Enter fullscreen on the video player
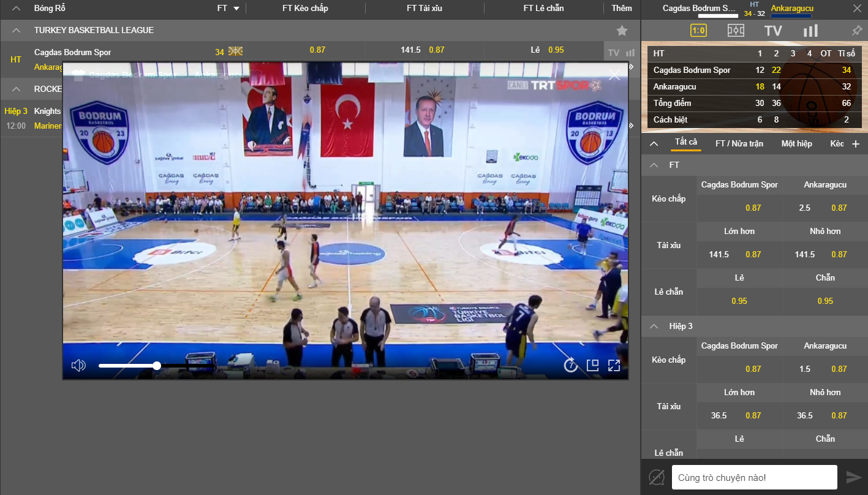Image resolution: width=868 pixels, height=495 pixels. click(x=614, y=366)
